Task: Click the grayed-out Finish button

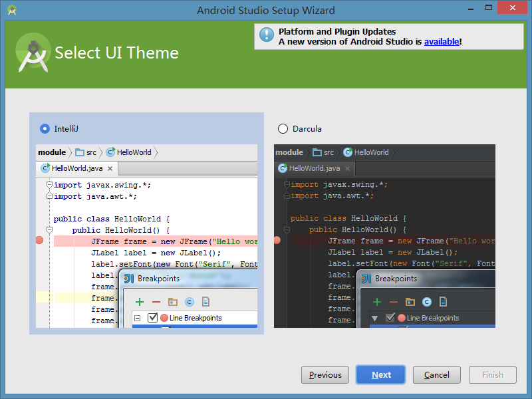Action: click(x=493, y=375)
